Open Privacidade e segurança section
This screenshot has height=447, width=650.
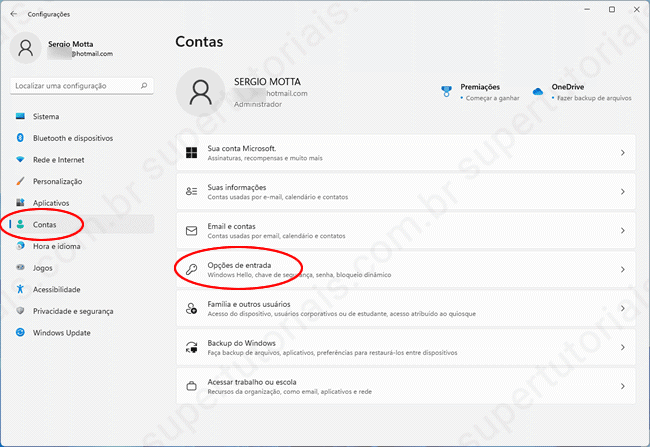tap(72, 311)
